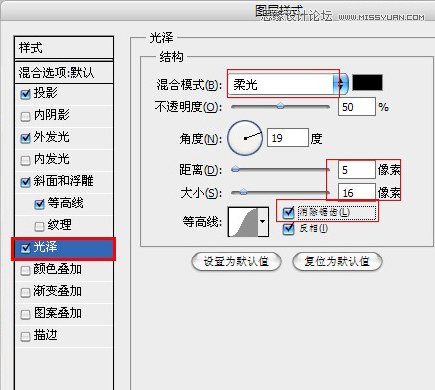Click the size value field showing 16
This screenshot has width=435, height=390.
click(x=357, y=192)
